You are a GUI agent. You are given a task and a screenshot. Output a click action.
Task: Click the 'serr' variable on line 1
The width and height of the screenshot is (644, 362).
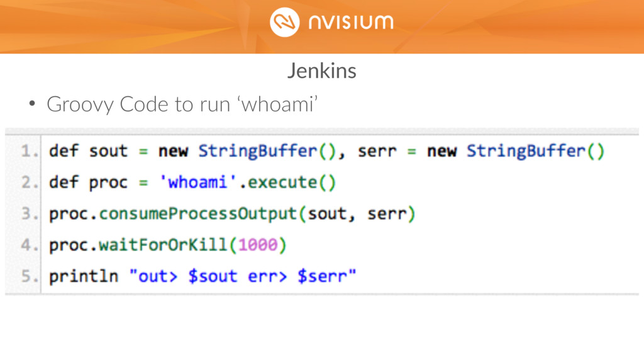[377, 152]
